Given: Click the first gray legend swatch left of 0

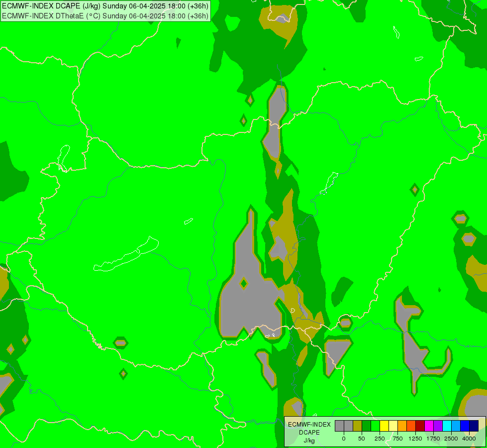Looking at the screenshot, I should (x=339, y=426).
